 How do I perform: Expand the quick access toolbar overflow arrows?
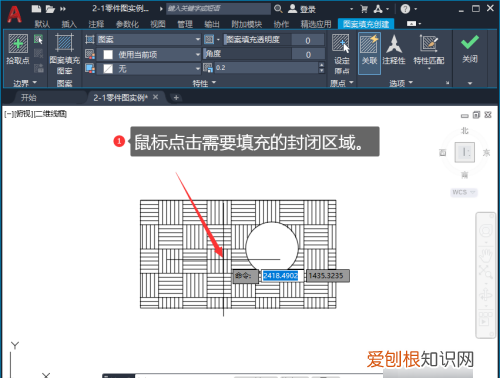[63, 9]
